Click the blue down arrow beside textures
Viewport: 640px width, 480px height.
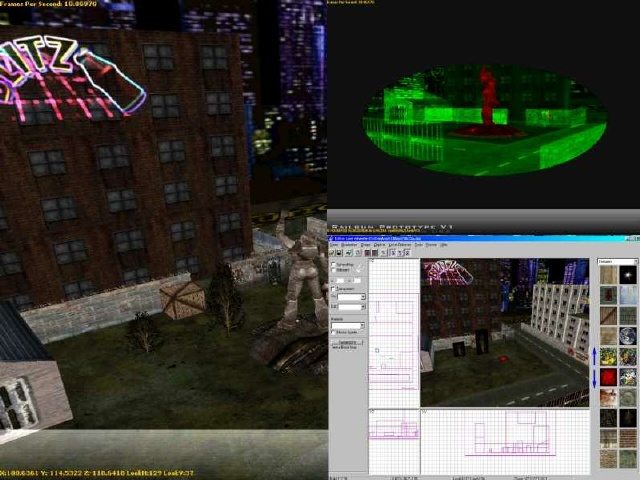594,379
